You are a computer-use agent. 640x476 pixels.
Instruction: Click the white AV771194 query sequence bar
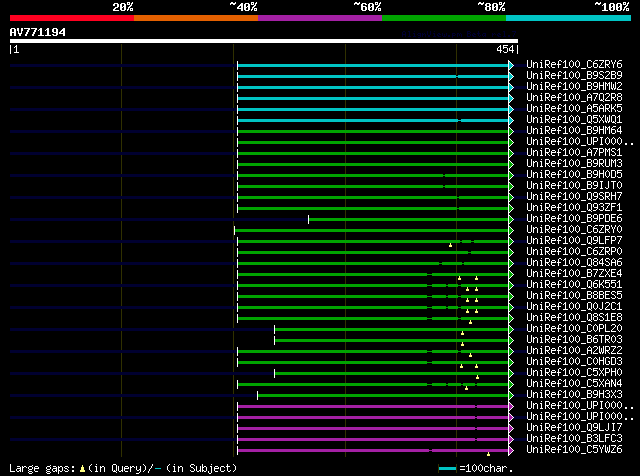click(264, 41)
